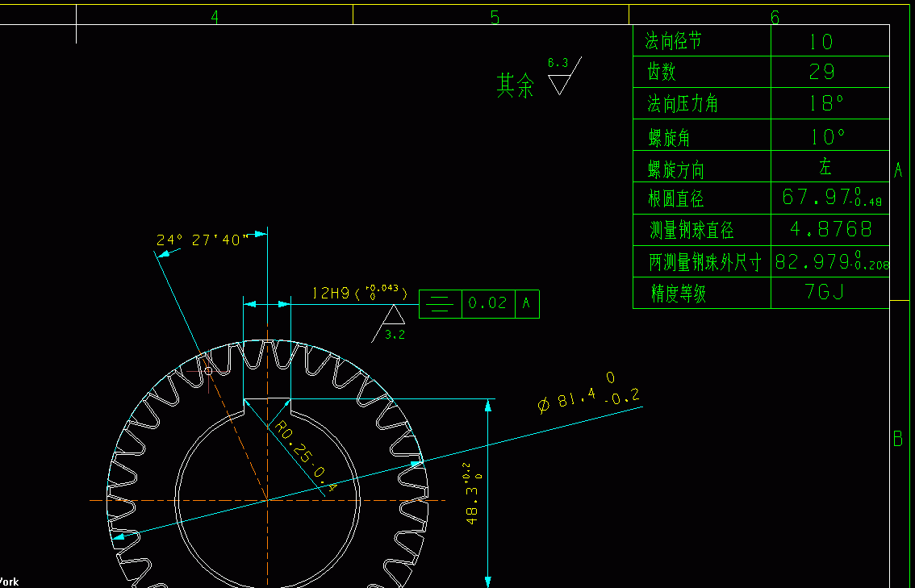Click the 左 helix direction value
915x588 pixels.
[x=825, y=167]
